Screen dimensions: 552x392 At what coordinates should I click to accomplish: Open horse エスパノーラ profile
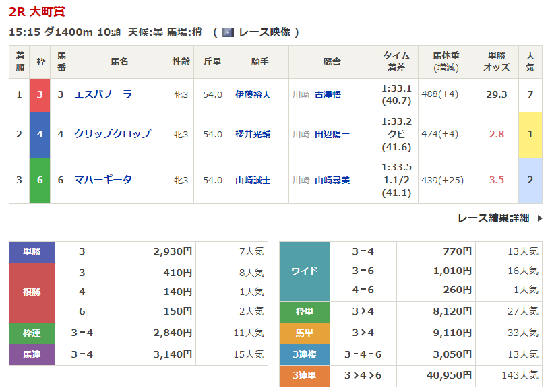pyautogui.click(x=103, y=94)
